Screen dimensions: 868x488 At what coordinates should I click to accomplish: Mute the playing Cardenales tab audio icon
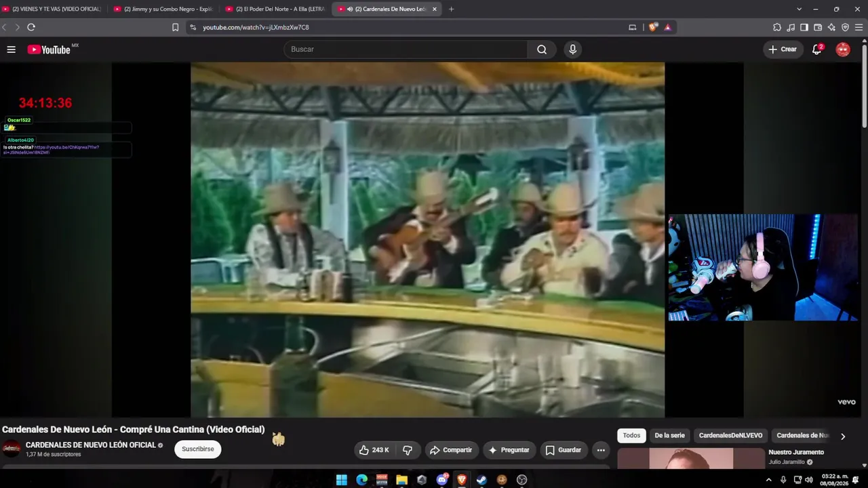(x=351, y=9)
